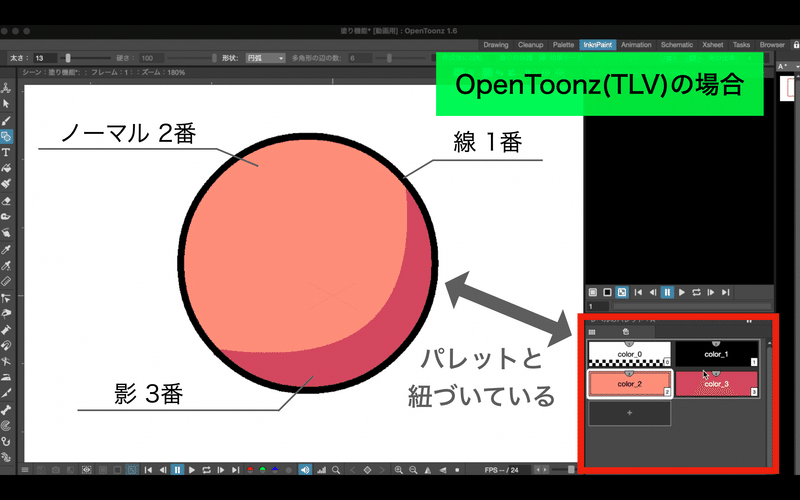
Task: Click the 太さ value field showing 13
Action: tap(45, 58)
